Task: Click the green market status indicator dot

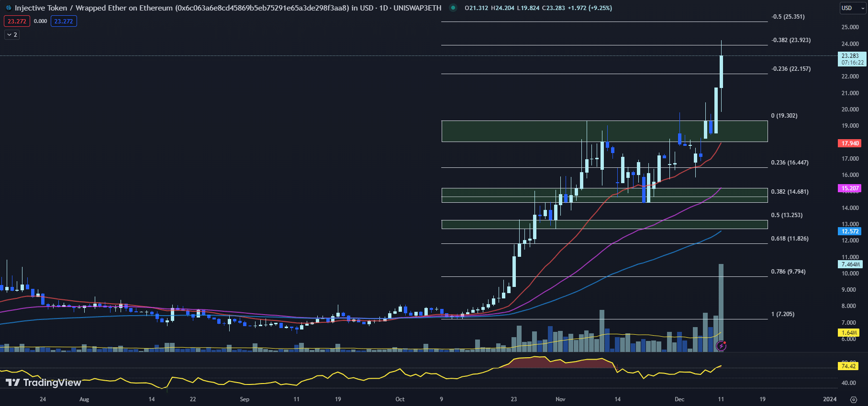Action: [x=453, y=8]
